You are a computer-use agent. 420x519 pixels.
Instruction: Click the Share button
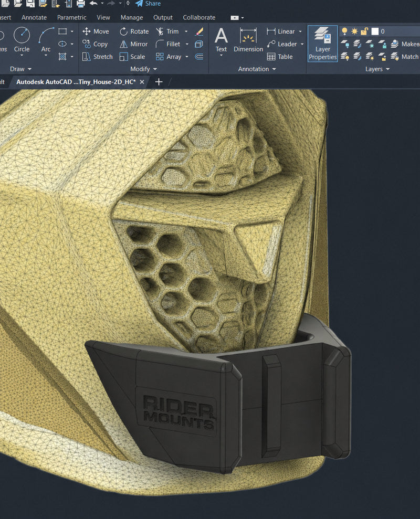coord(148,4)
